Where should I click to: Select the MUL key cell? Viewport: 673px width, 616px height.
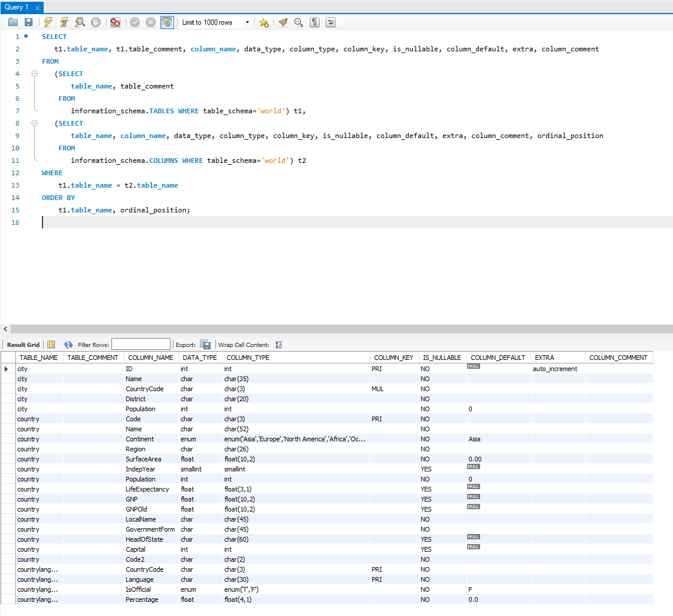point(394,389)
